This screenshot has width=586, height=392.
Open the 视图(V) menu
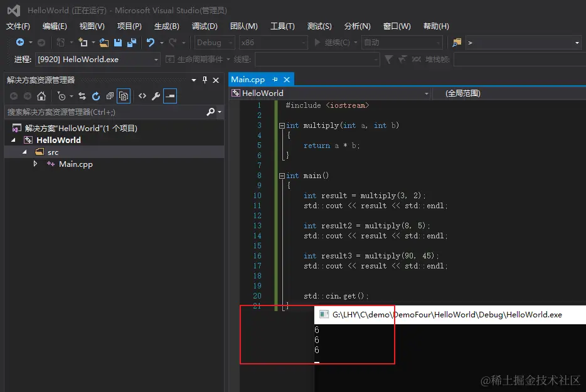tap(92, 26)
